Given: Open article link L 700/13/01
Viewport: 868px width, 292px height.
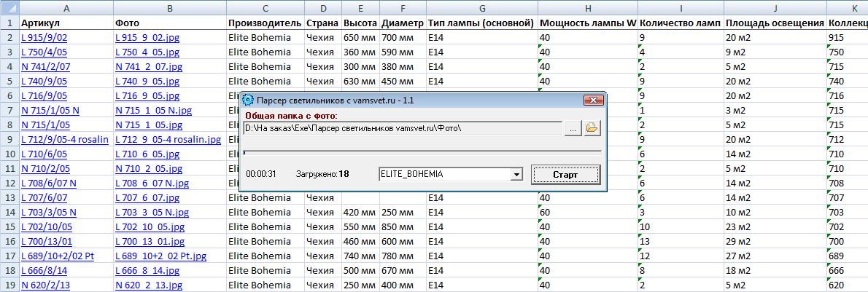Looking at the screenshot, I should [45, 241].
